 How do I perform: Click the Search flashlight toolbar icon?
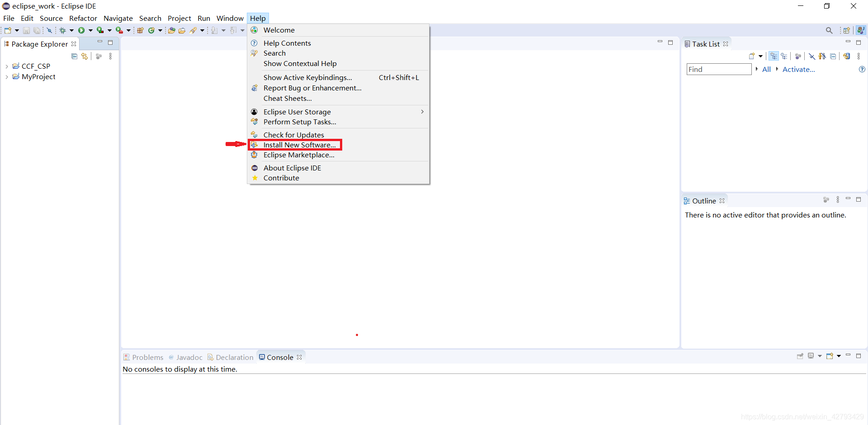click(193, 30)
